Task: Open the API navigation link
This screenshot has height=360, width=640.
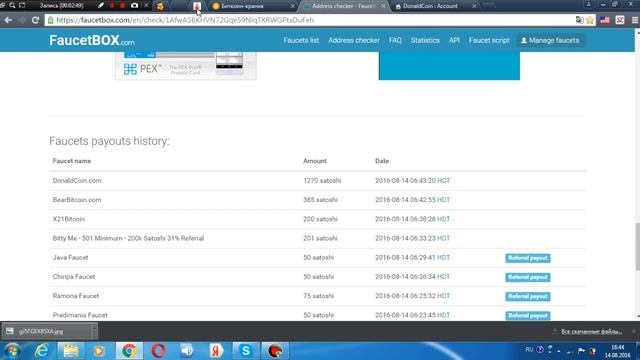Action: coord(454,40)
